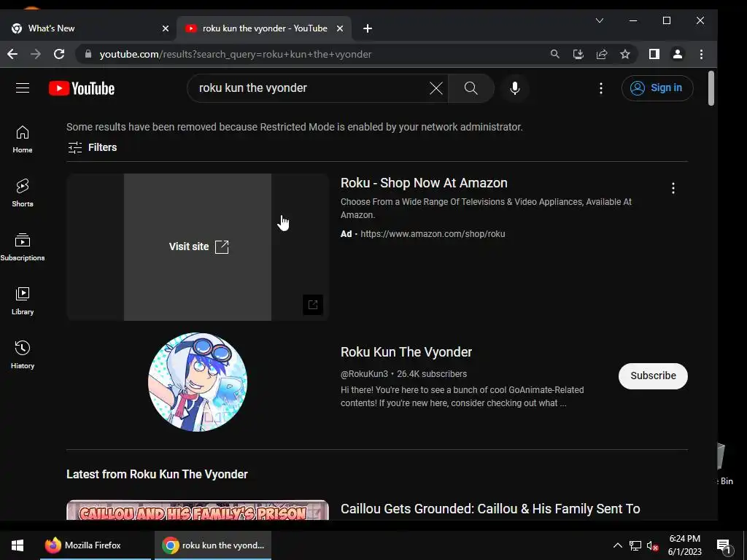Expand the tab search dropdown arrow
Image resolution: width=747 pixels, height=560 pixels.
600,20
